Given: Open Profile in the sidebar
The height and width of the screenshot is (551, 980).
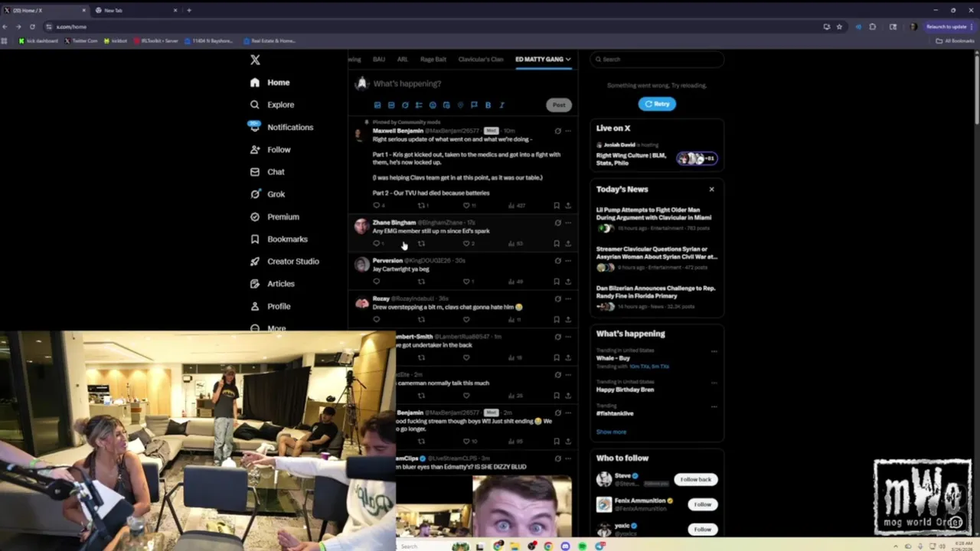Looking at the screenshot, I should click(270, 306).
